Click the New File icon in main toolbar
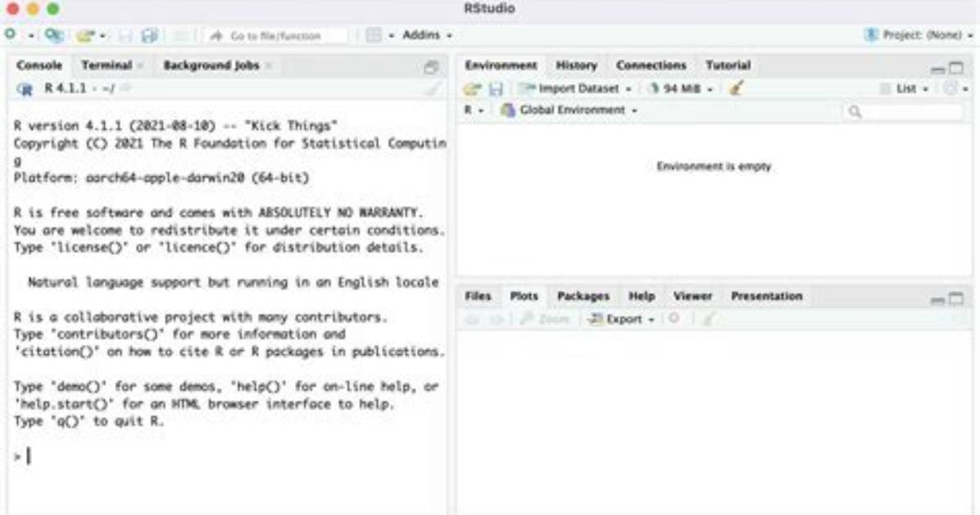This screenshot has height=515, width=980. click(11, 34)
